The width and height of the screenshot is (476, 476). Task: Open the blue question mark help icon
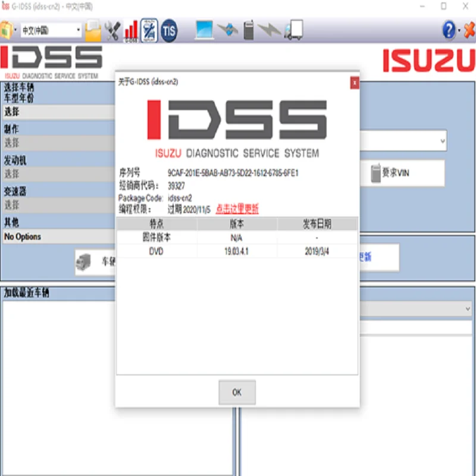coord(449,30)
